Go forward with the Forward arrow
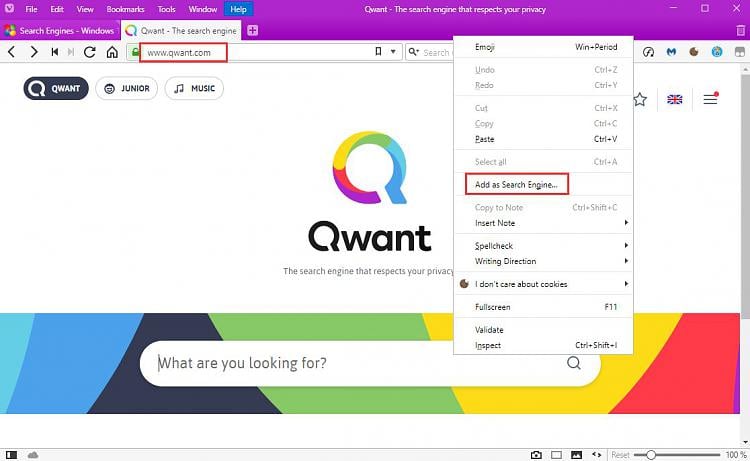The width and height of the screenshot is (750, 461). [33, 52]
